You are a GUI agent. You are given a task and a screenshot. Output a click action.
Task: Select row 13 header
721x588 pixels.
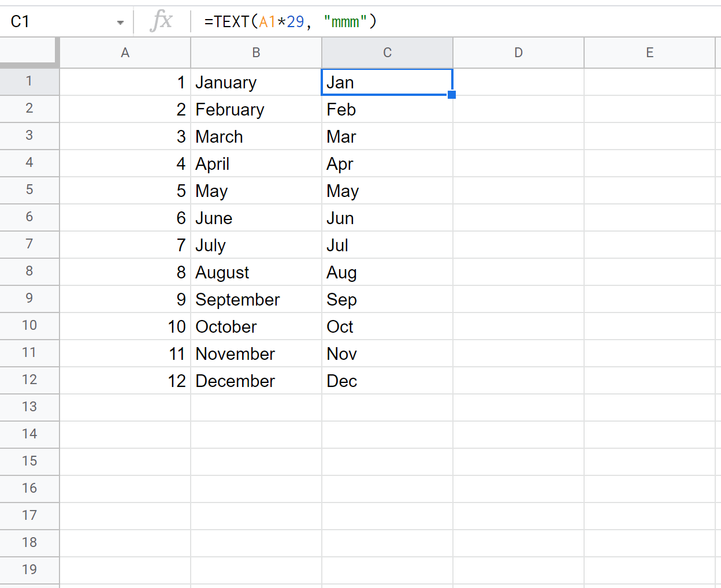pos(29,407)
